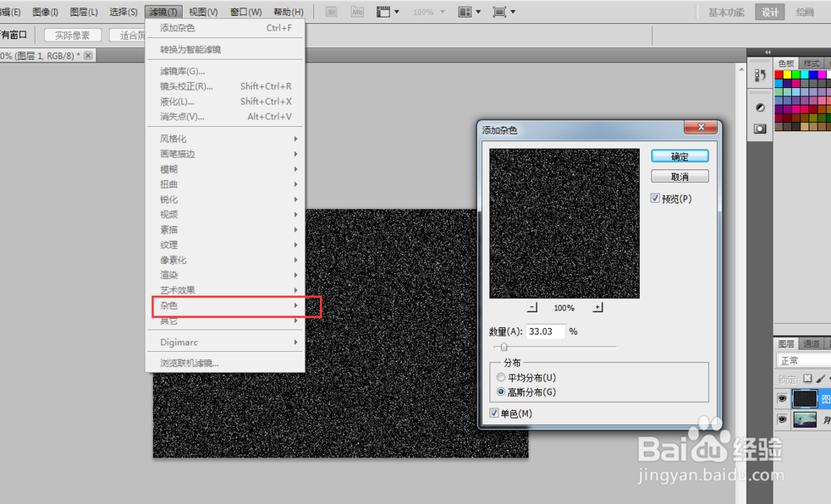Hide the background layer eye icon
The width and height of the screenshot is (831, 504).
(x=782, y=419)
